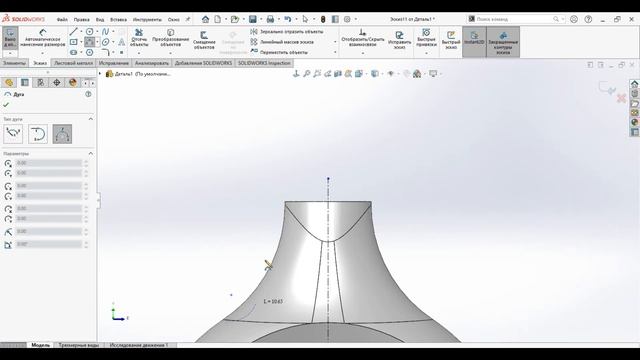Click the Trim Entities tool
The width and height of the screenshot is (640, 360).
[x=139, y=38]
